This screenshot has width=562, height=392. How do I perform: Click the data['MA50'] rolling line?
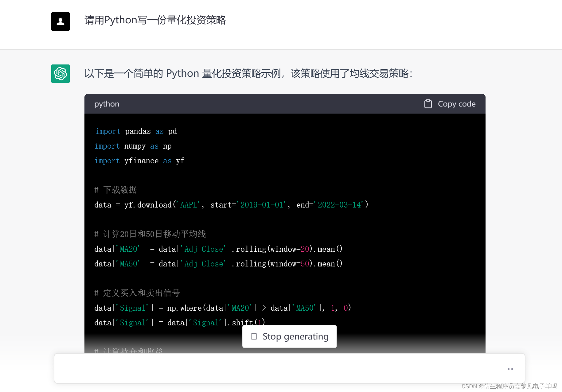click(x=218, y=264)
